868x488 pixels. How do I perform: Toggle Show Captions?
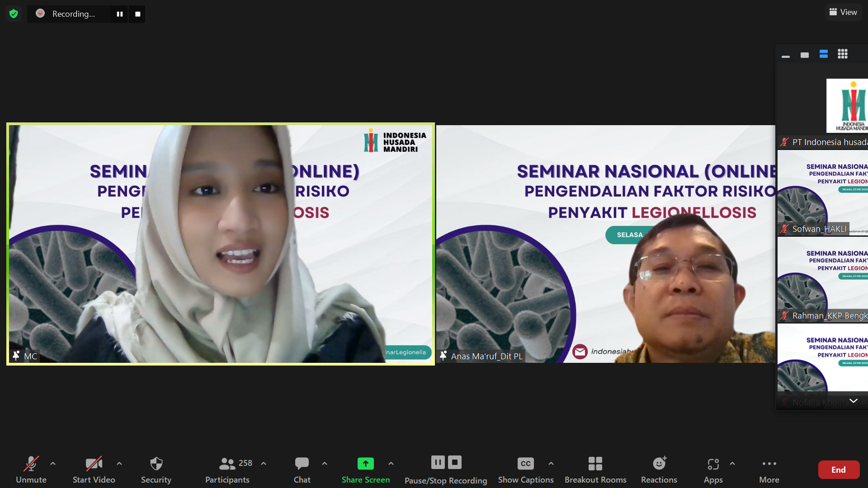526,470
